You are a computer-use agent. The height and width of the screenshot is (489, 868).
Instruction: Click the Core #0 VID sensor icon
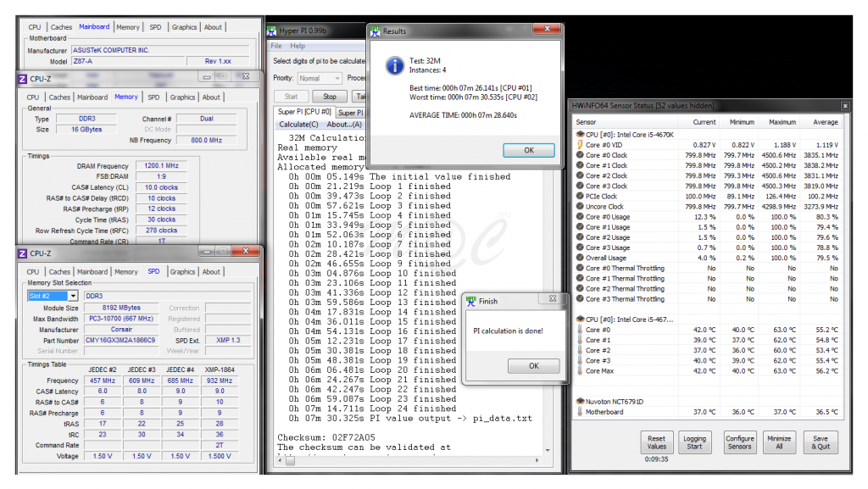(579, 145)
